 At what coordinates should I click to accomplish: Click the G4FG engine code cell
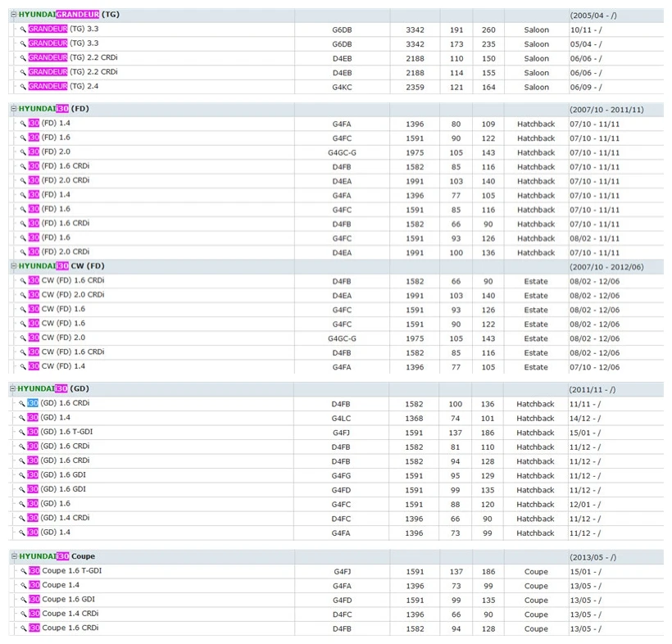click(x=341, y=475)
